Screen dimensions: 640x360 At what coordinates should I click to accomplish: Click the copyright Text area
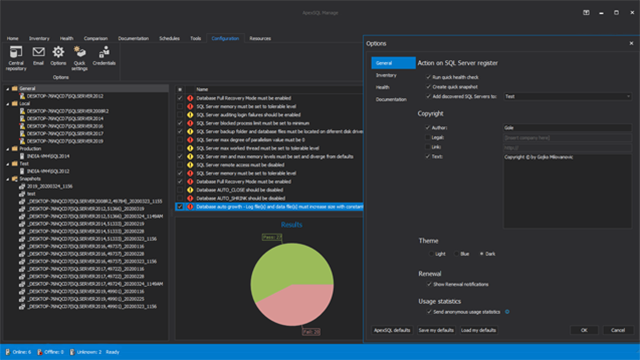click(x=567, y=191)
